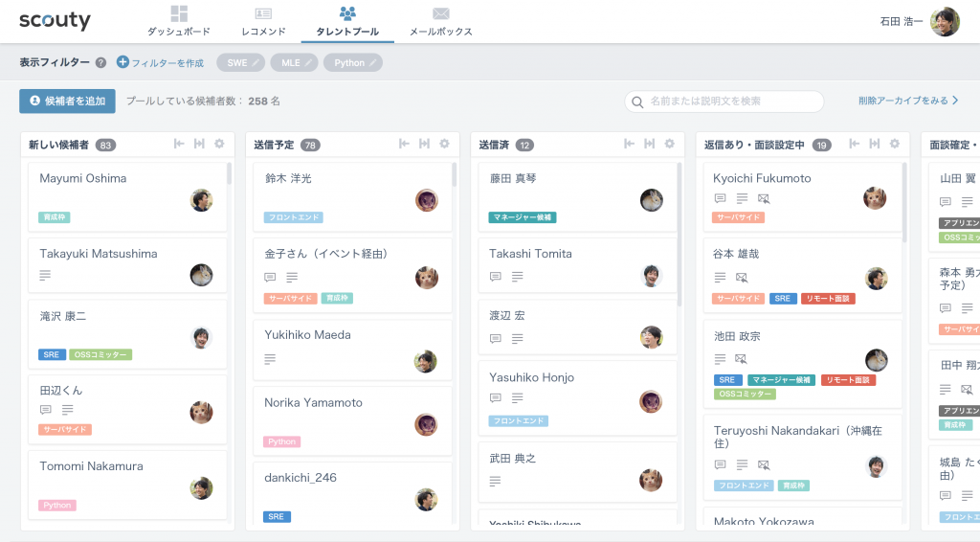
Task: Open comment icon on Takashi Tomita card
Action: coord(496,276)
